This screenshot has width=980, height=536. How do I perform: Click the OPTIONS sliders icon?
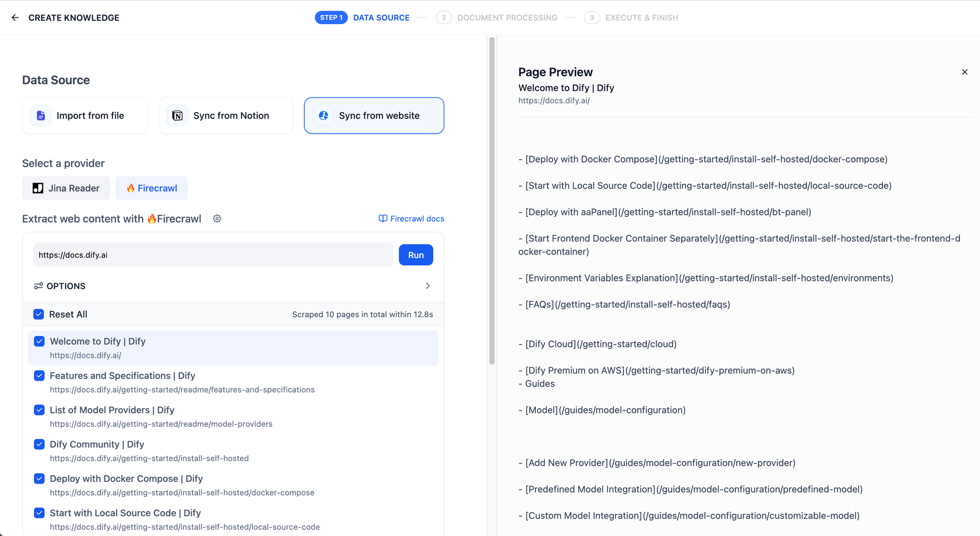pyautogui.click(x=37, y=286)
